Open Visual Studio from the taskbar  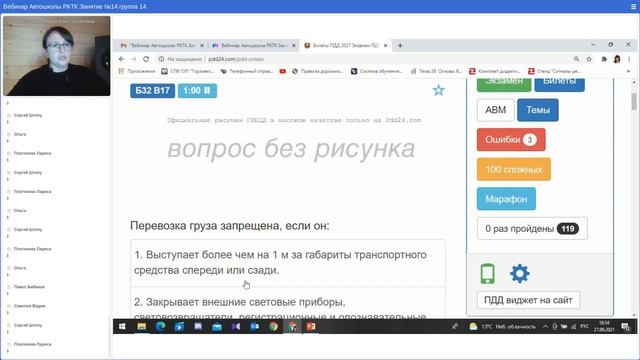[236, 327]
